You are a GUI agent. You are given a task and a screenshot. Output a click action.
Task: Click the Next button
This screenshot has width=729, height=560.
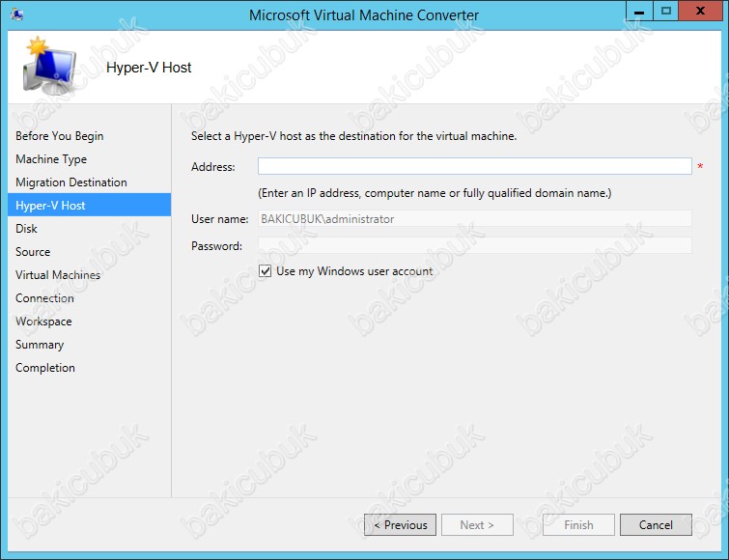pyautogui.click(x=477, y=524)
